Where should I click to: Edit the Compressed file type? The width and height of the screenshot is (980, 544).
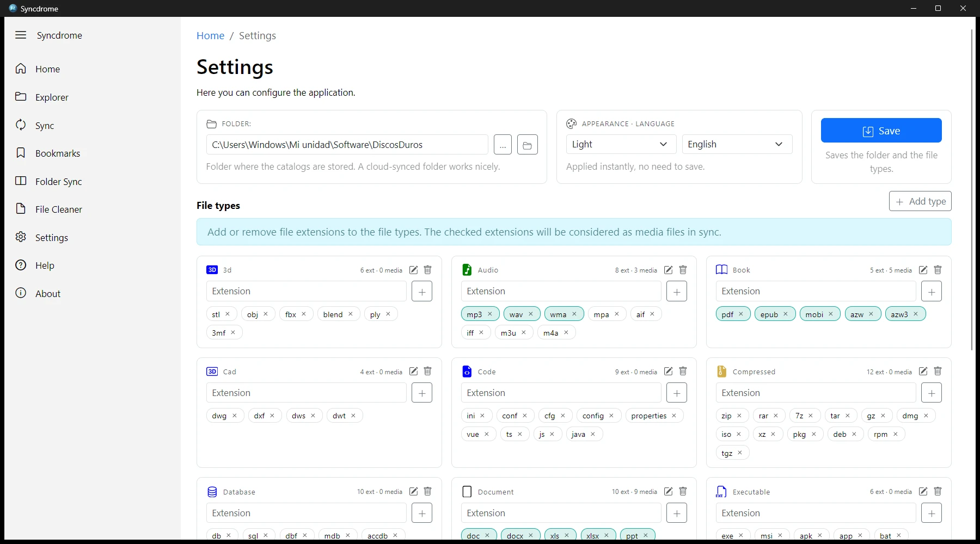923,371
